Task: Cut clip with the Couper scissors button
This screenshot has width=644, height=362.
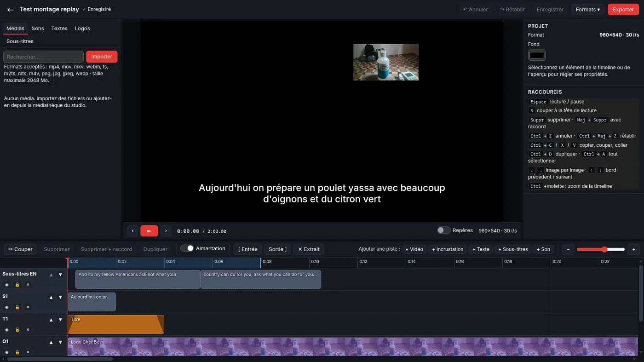Action: tap(21, 249)
